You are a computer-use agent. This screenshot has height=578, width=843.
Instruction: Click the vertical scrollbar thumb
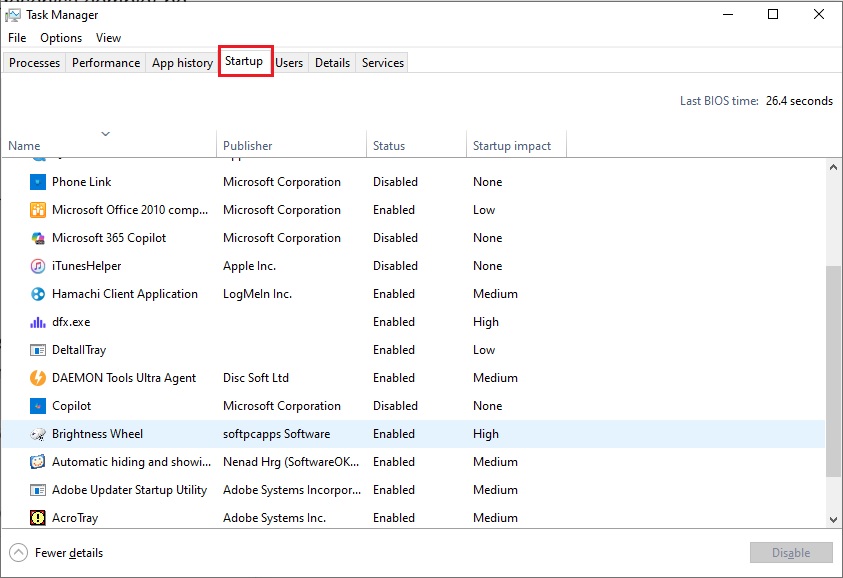click(x=833, y=371)
